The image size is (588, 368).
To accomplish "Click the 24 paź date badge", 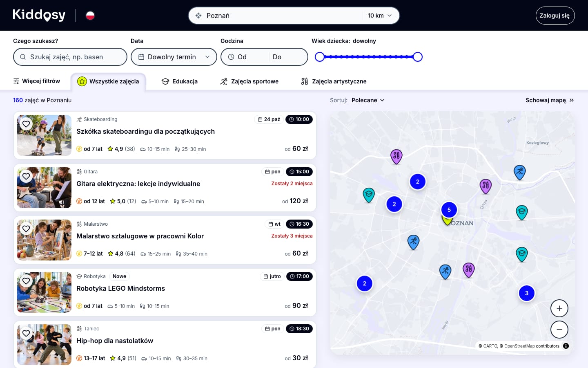I will (x=269, y=119).
